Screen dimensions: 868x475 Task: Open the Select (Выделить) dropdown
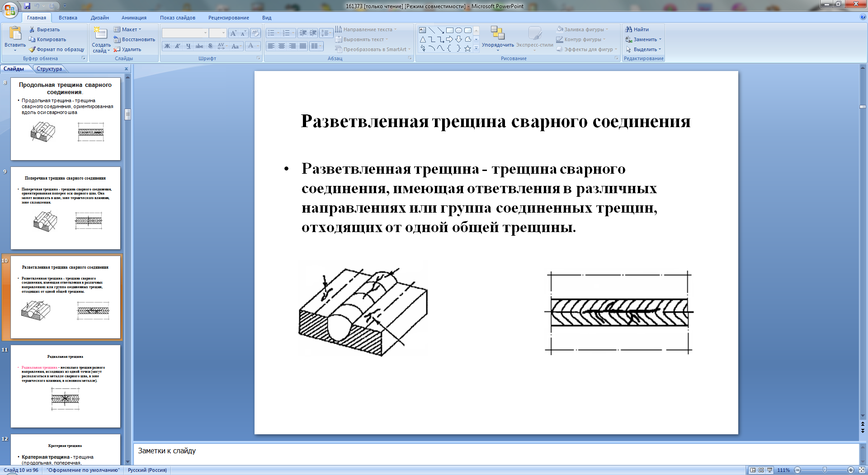pos(643,49)
